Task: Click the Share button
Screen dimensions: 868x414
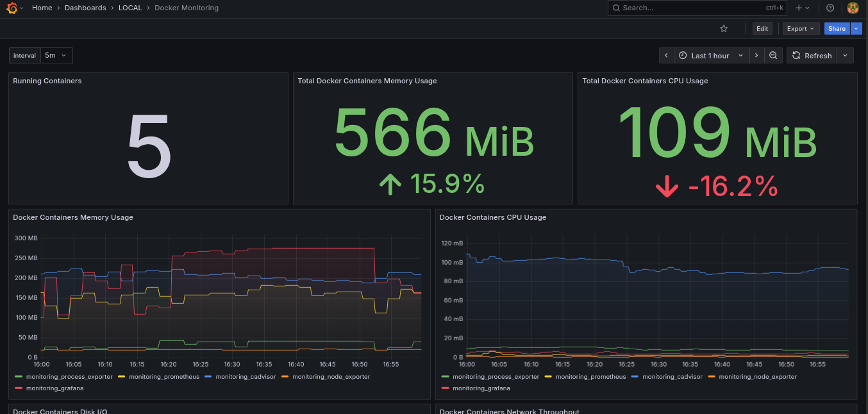Action: [x=837, y=28]
